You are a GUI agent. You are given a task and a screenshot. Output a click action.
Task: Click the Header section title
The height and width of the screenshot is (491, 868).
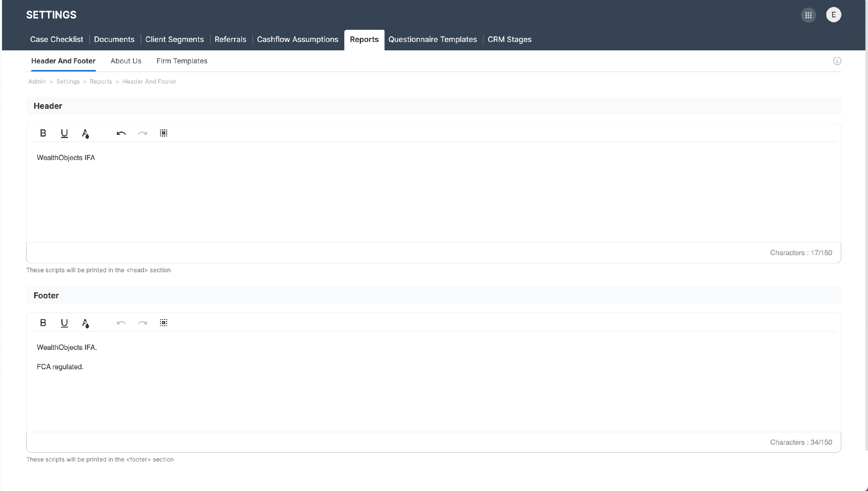click(x=47, y=106)
